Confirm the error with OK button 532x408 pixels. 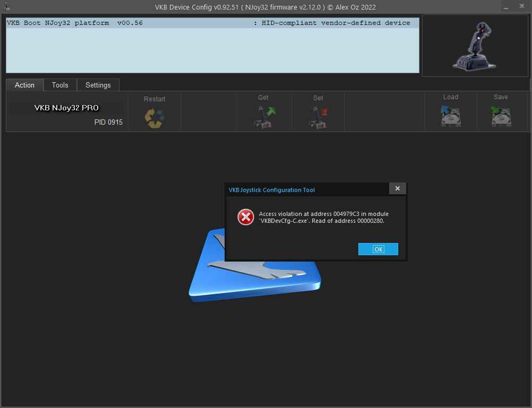tap(378, 249)
